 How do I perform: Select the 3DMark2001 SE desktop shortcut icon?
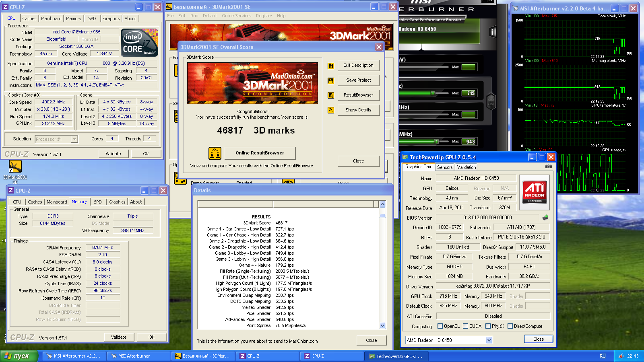click(x=15, y=167)
